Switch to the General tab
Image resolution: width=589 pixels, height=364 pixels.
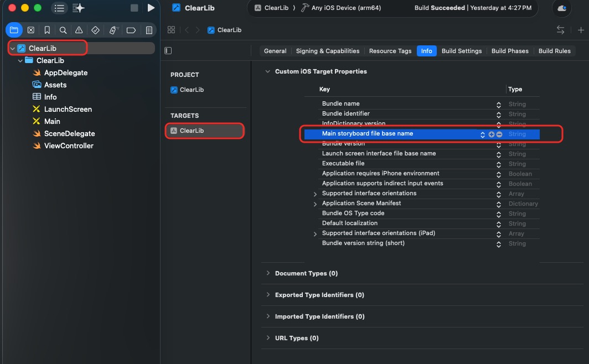tap(275, 51)
